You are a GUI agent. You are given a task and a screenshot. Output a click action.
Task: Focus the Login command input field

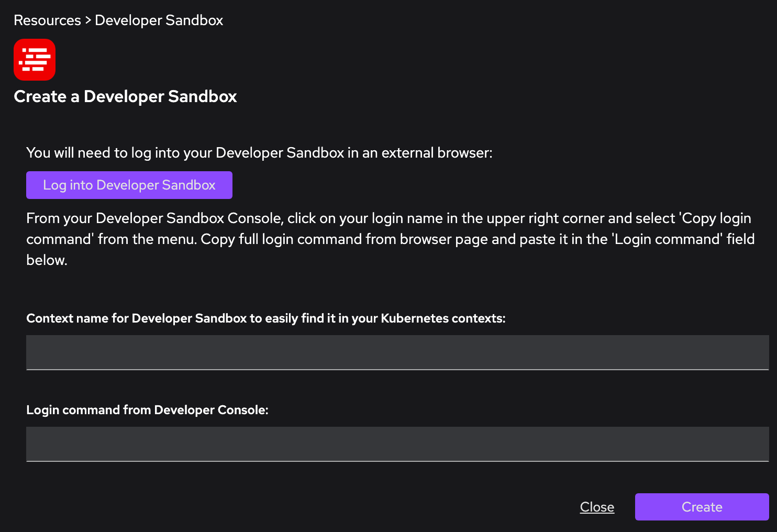pos(397,444)
